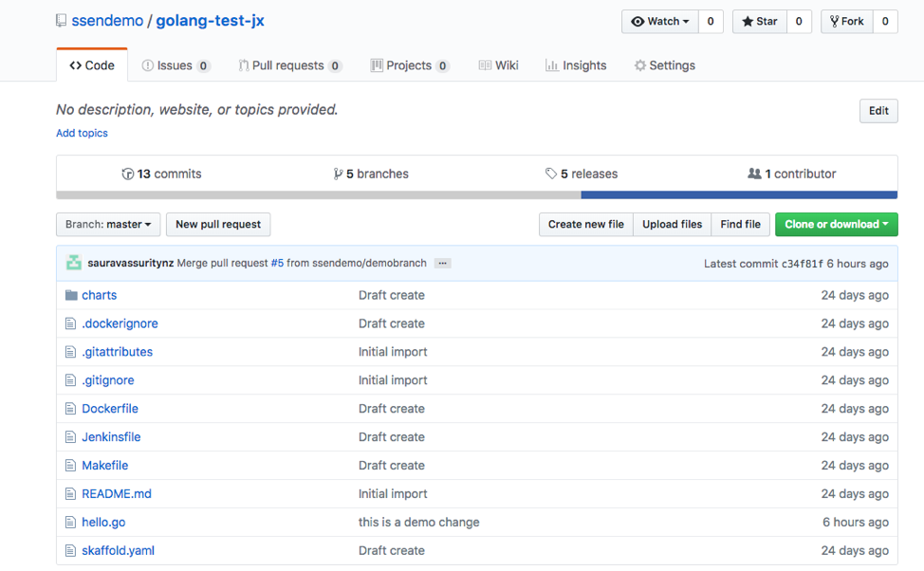Open the golang-test-jx repository link
Image resolution: width=924 pixels, height=571 pixels.
tap(210, 21)
